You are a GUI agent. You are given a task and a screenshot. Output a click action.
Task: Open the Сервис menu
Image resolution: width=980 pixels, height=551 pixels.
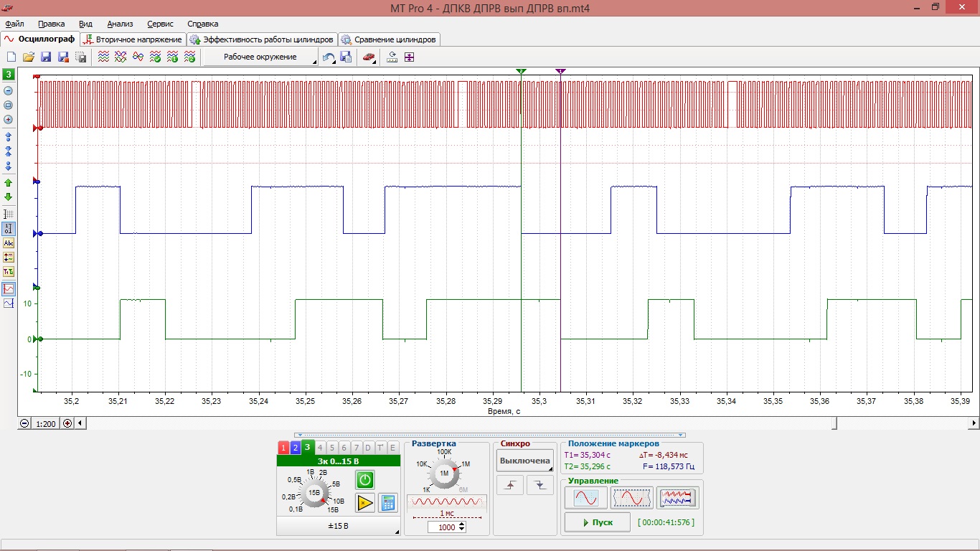tap(160, 24)
